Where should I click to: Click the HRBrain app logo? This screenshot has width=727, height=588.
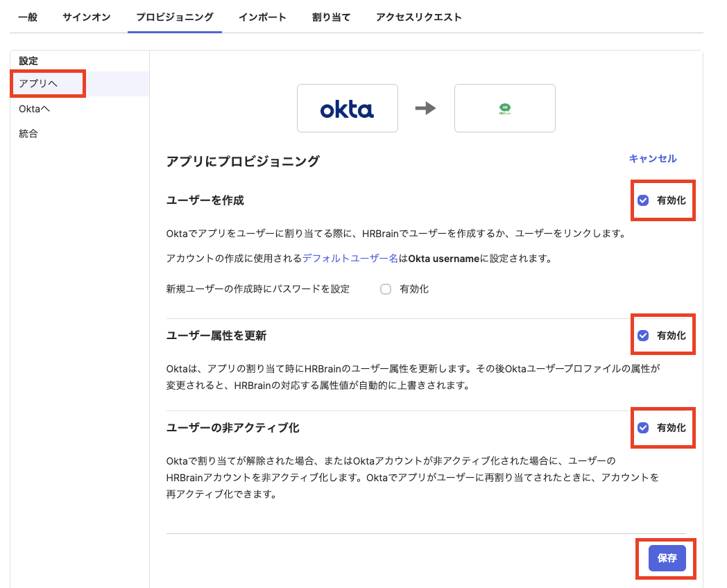coord(504,108)
